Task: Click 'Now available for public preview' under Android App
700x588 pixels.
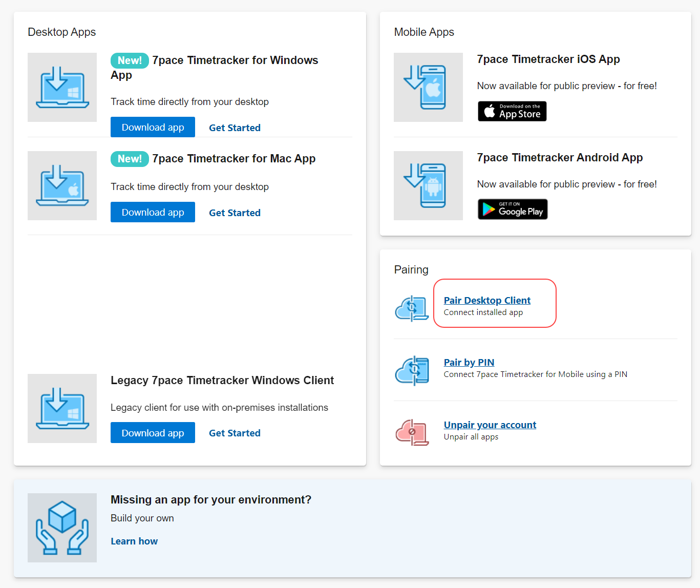Action: pos(567,184)
